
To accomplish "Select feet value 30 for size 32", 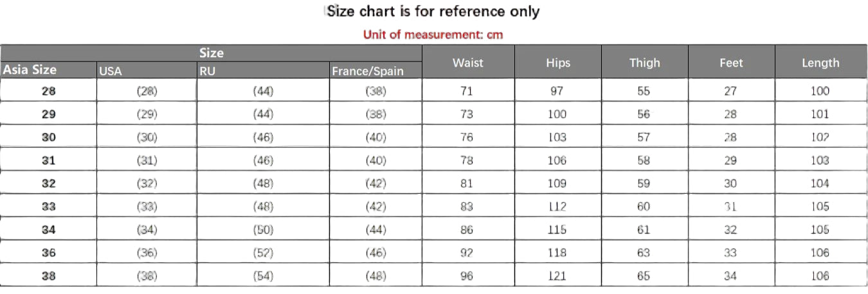I will pos(730,184).
